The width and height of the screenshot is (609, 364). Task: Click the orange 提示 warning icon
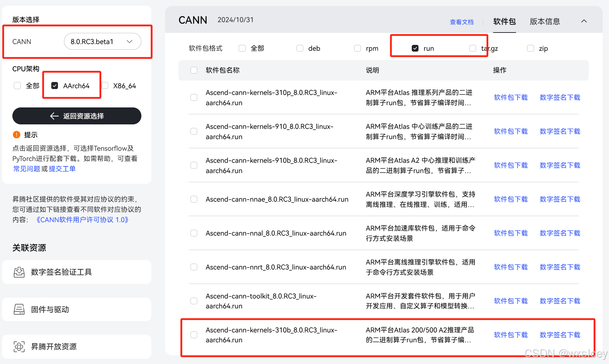coord(16,135)
